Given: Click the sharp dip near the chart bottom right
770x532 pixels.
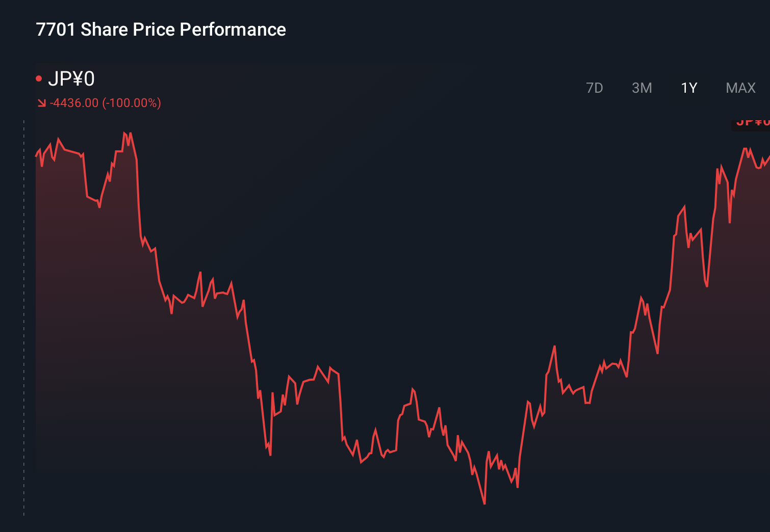Looking at the screenshot, I should (517, 488).
